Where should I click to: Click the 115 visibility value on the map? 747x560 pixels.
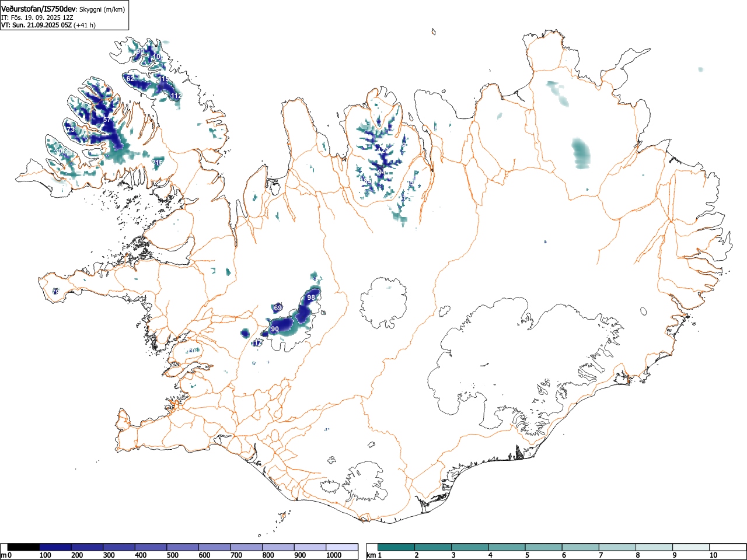(164, 79)
